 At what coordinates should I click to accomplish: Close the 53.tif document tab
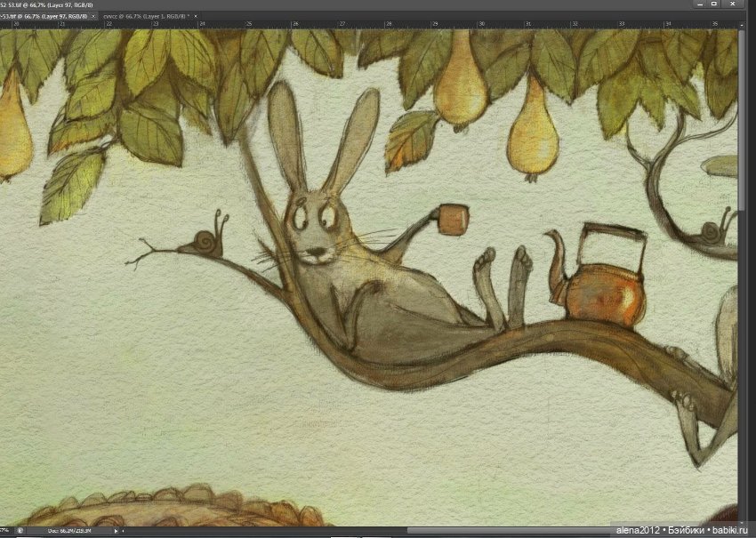tap(93, 16)
